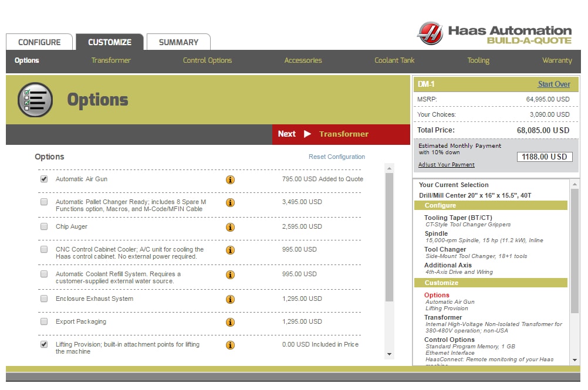This screenshot has width=588, height=390.
Task: Click Drill/Mill Center 20" x 16" x 15.5", 40T text
Action: (x=475, y=195)
